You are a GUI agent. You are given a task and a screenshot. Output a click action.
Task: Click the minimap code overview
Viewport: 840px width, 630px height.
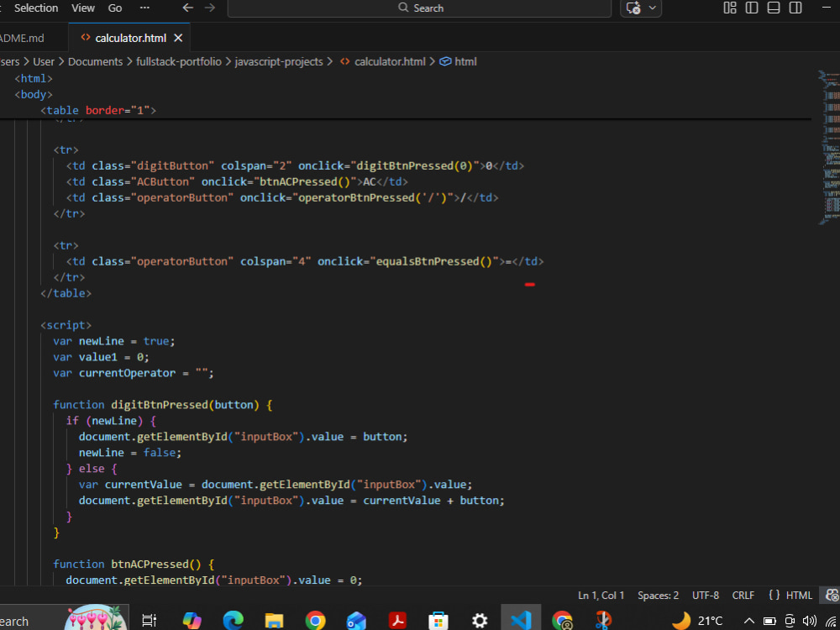click(827, 147)
